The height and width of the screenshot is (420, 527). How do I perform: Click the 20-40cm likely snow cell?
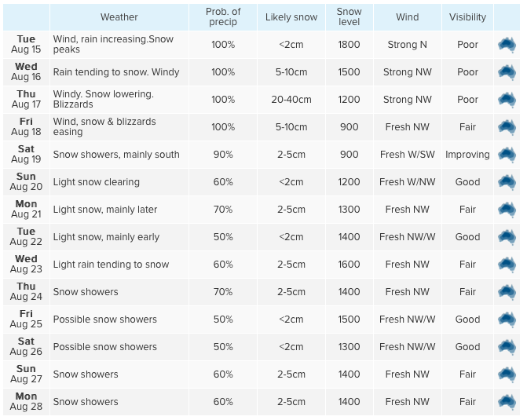tap(291, 100)
